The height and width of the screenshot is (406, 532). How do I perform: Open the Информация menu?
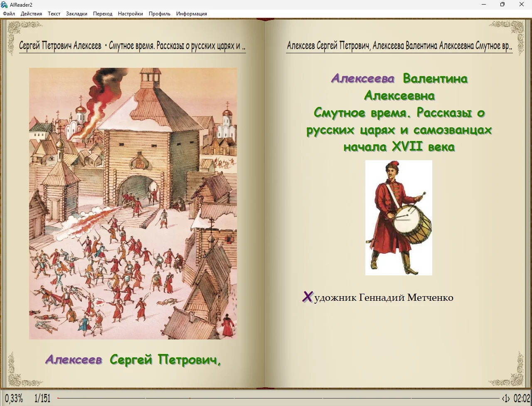(x=191, y=14)
